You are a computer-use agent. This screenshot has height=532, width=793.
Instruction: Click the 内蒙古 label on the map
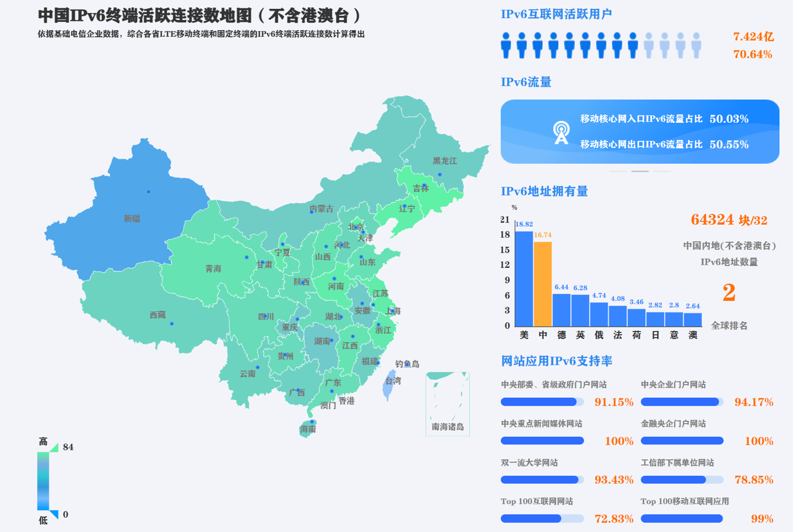(321, 209)
